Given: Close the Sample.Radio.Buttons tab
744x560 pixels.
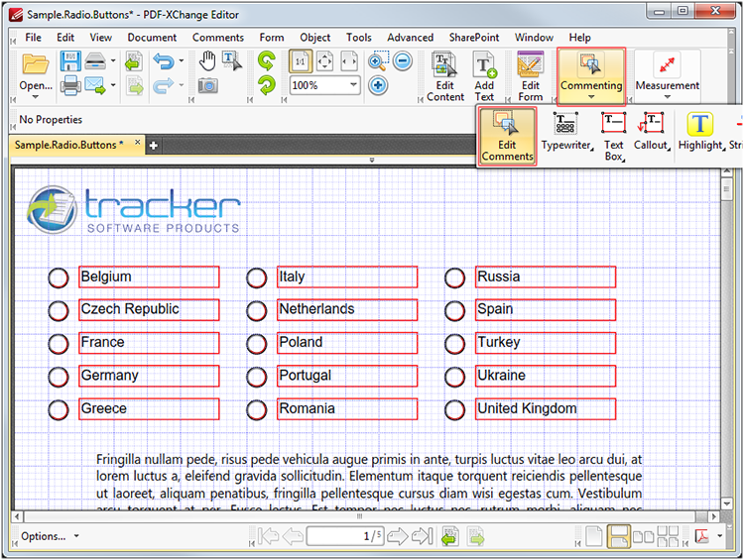Looking at the screenshot, I should point(137,142).
